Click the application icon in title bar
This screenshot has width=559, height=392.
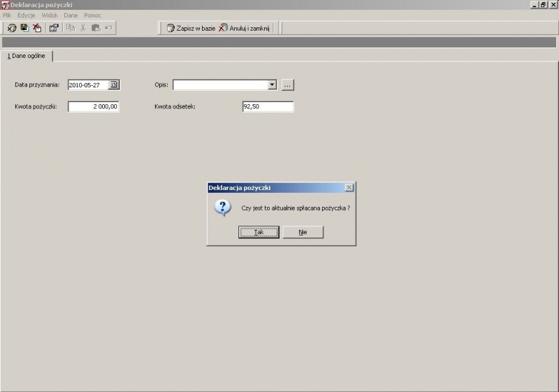(x=5, y=5)
